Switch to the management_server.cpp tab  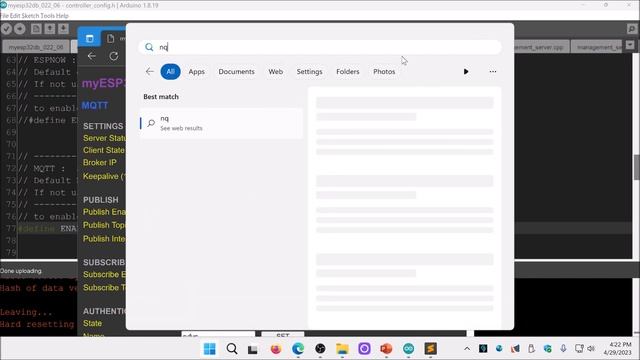[542, 47]
